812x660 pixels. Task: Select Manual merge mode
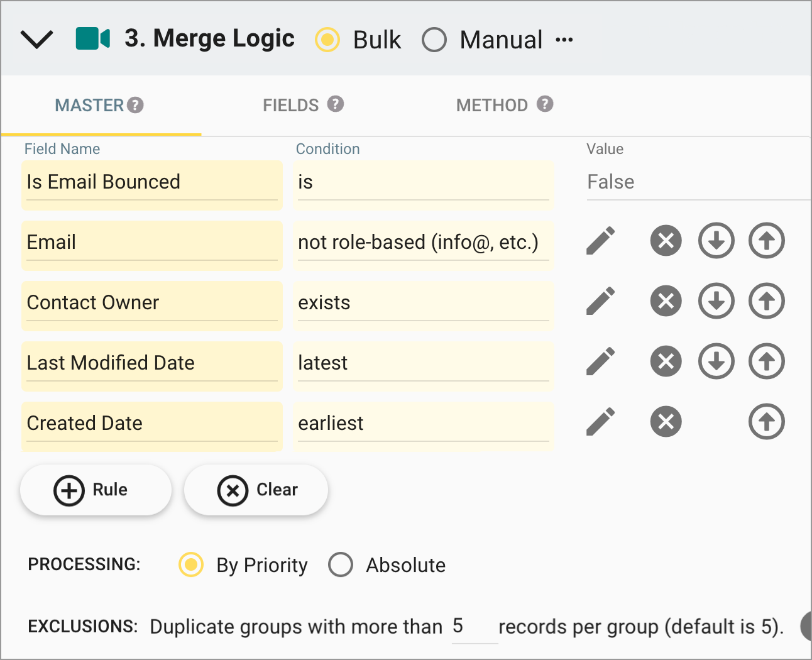tap(434, 40)
